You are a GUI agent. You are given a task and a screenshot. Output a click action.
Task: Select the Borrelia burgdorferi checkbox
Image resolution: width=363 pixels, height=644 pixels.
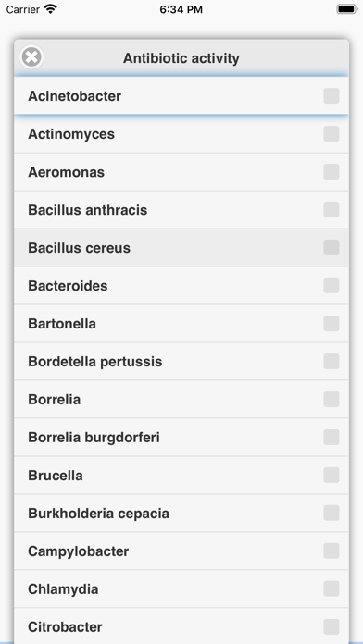click(332, 438)
